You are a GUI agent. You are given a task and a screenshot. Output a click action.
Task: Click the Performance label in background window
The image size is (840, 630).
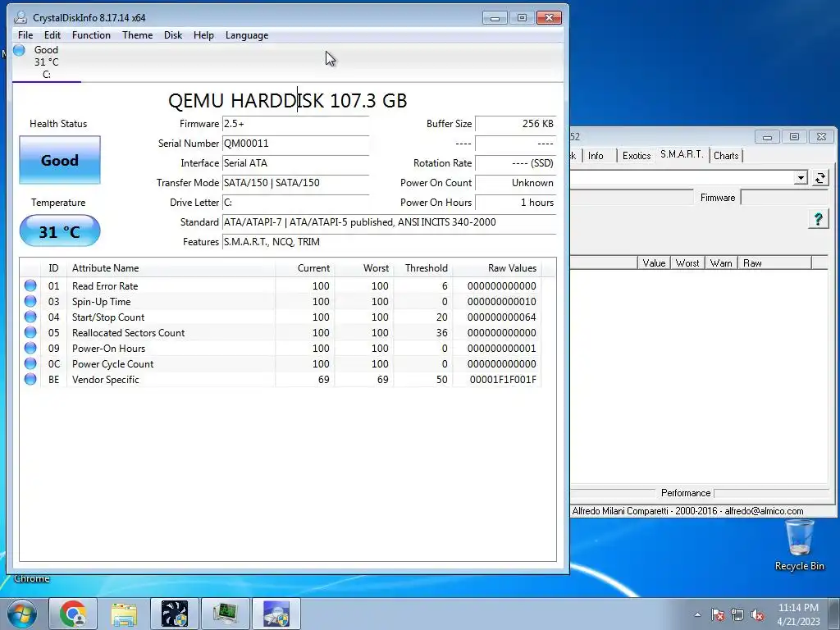(x=685, y=493)
